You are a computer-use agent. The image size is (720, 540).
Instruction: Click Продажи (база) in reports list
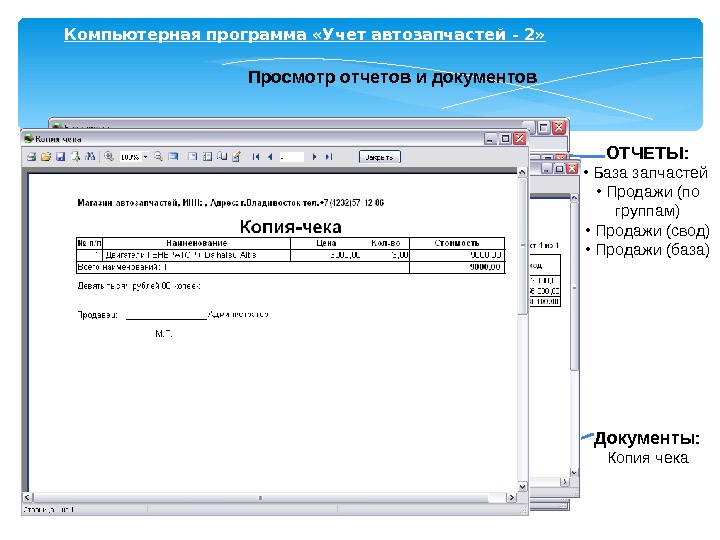click(x=652, y=250)
